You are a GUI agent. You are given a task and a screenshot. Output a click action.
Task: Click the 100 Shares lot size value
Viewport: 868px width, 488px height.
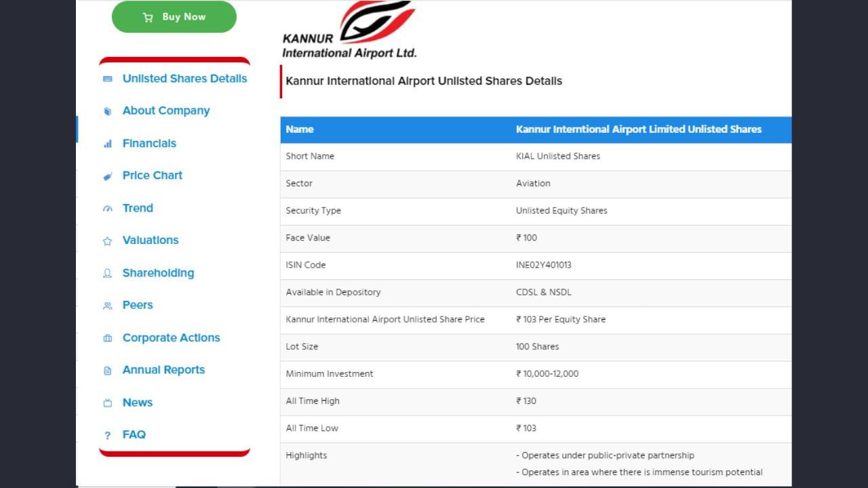[x=538, y=346]
